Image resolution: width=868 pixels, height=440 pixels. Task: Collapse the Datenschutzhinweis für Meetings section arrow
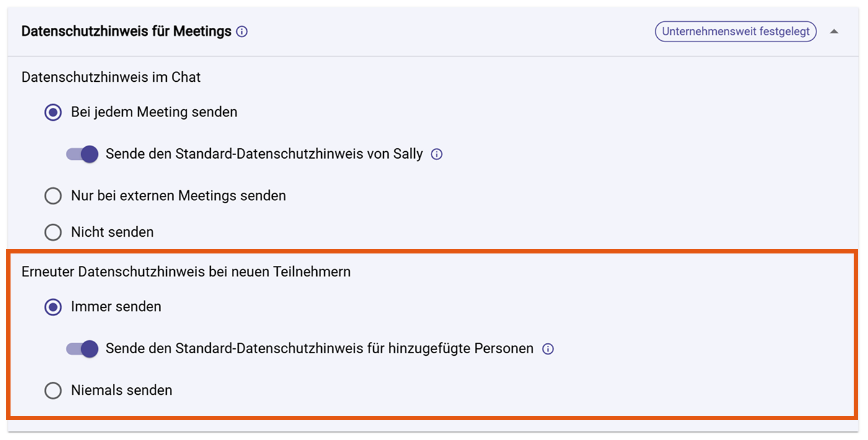pyautogui.click(x=834, y=32)
